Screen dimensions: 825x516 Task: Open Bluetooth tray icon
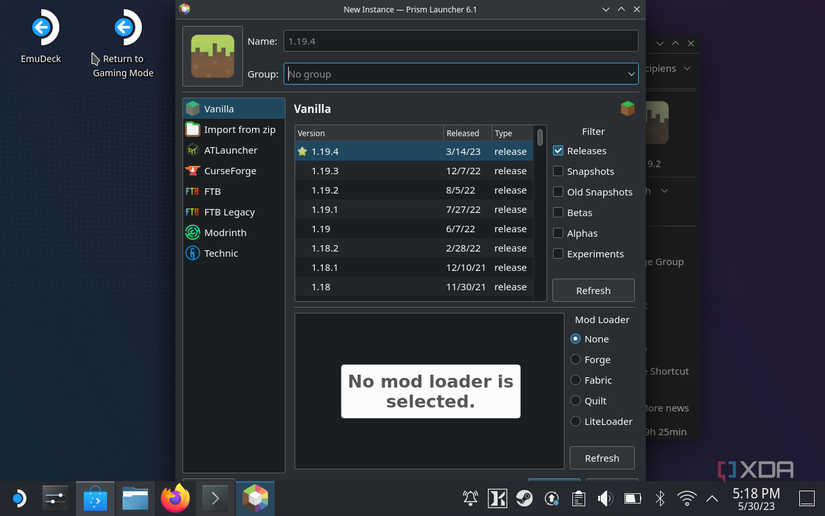click(660, 498)
